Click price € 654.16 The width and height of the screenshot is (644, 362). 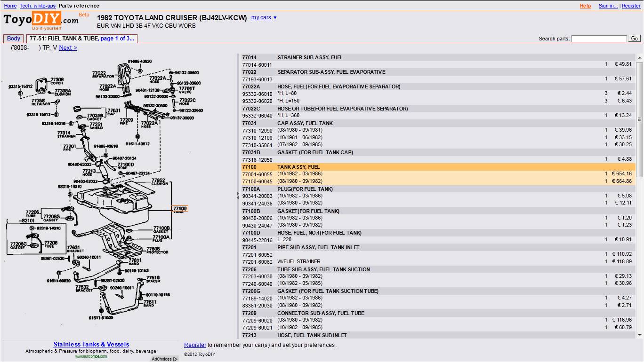click(x=622, y=174)
